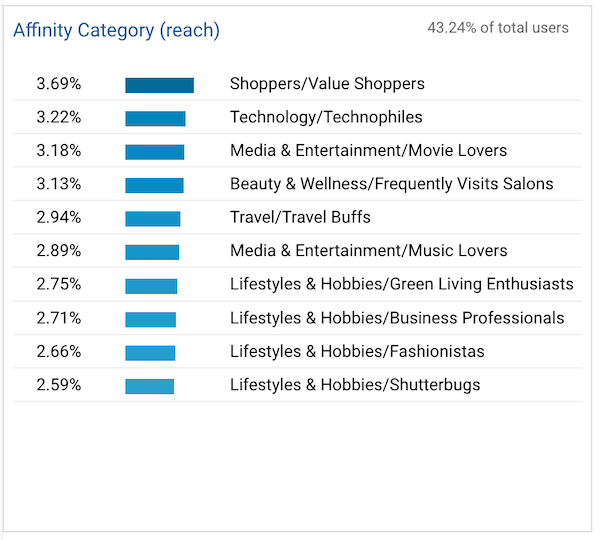600x540 pixels.
Task: Open Media & Entertainment/Music Lovers category
Action: (x=368, y=251)
